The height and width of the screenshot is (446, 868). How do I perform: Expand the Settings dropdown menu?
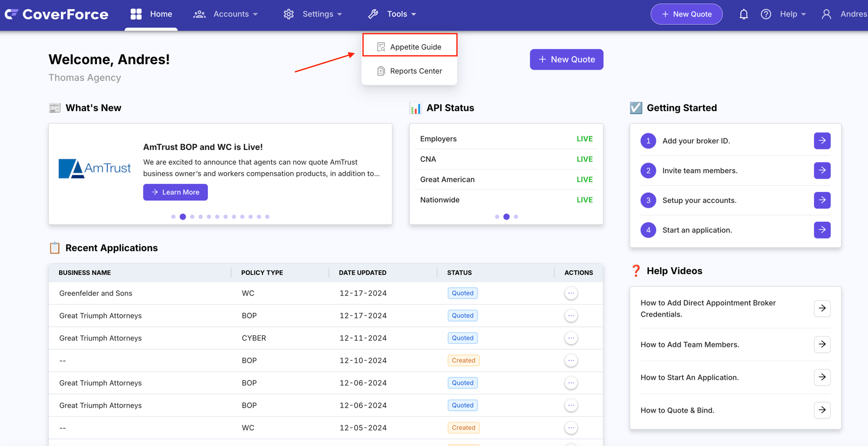(313, 14)
